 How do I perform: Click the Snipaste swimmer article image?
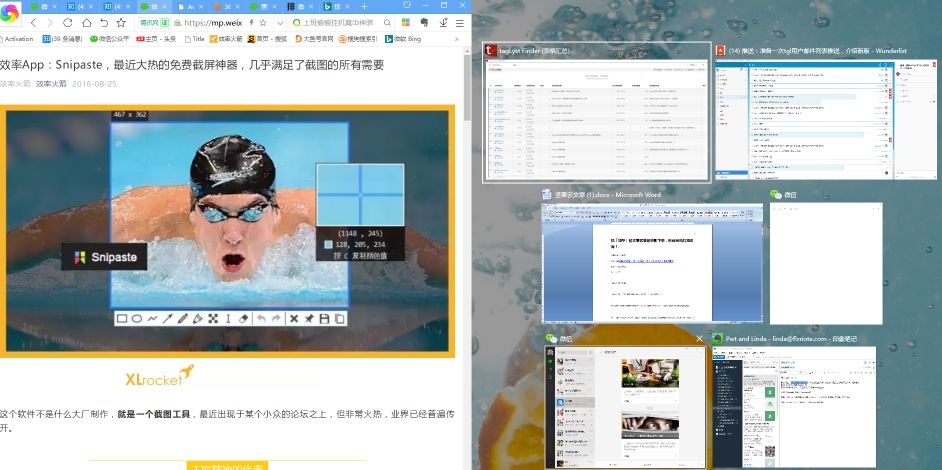pos(227,231)
